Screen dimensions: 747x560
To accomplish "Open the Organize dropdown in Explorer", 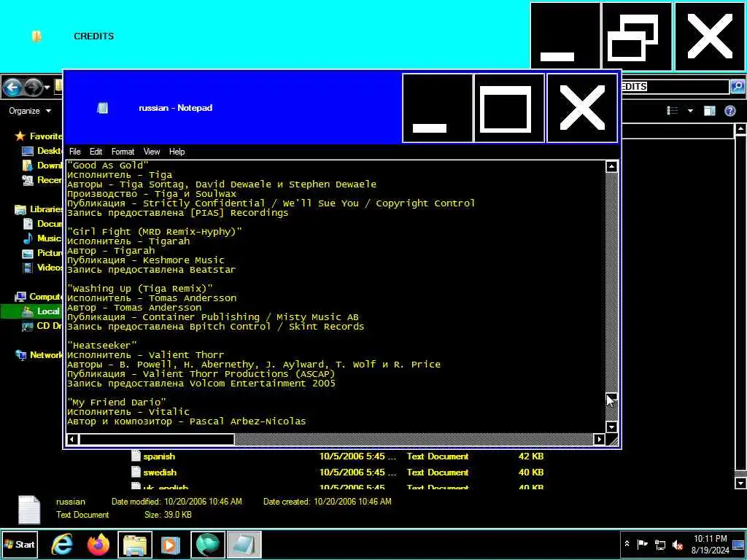I will click(29, 111).
